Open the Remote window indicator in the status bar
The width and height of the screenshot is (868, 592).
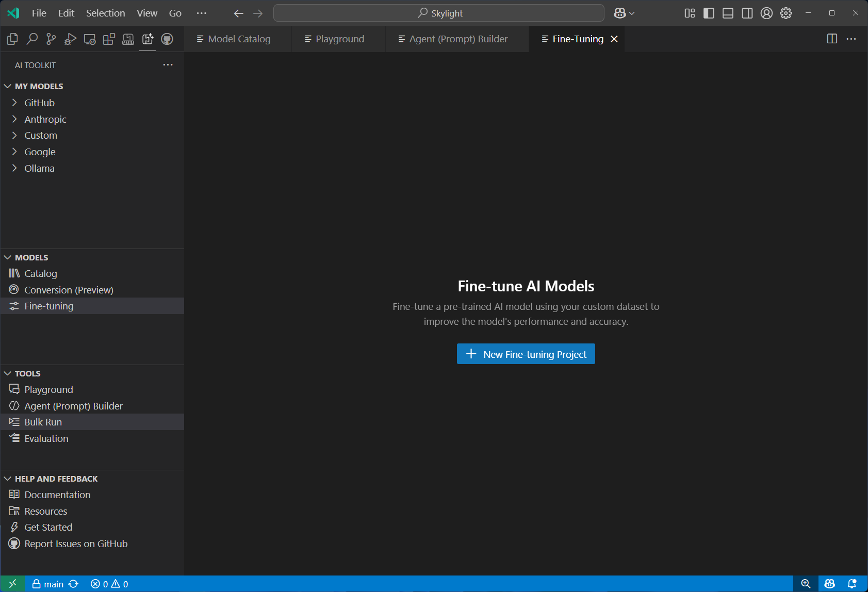pos(13,584)
